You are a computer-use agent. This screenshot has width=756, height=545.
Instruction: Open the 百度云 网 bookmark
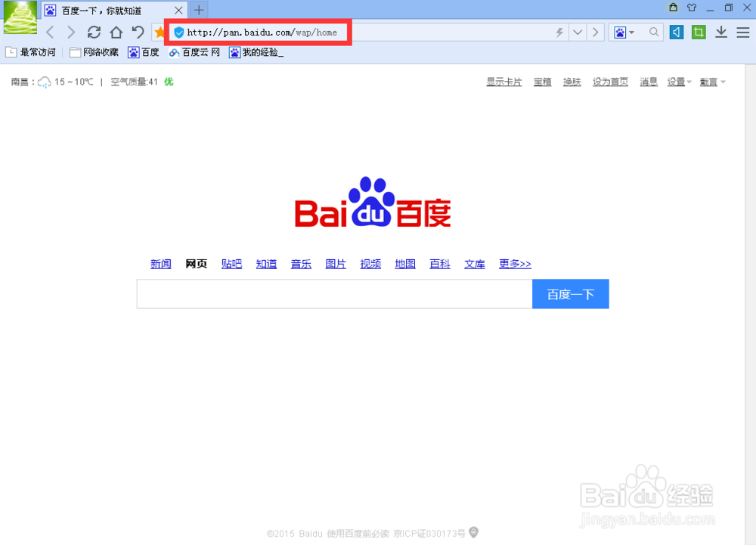click(194, 52)
